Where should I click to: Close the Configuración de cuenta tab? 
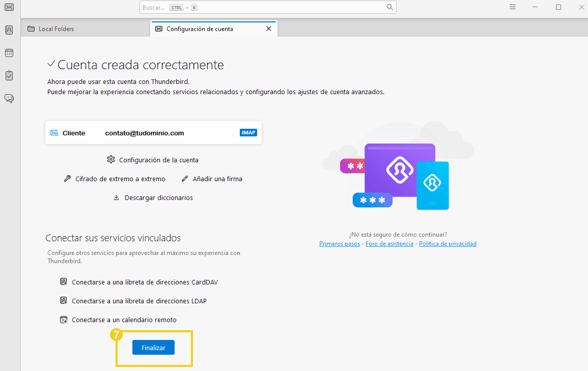tap(269, 29)
